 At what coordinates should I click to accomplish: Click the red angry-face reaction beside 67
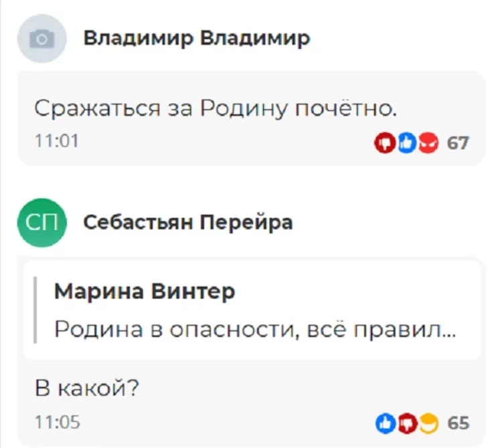coord(428,142)
